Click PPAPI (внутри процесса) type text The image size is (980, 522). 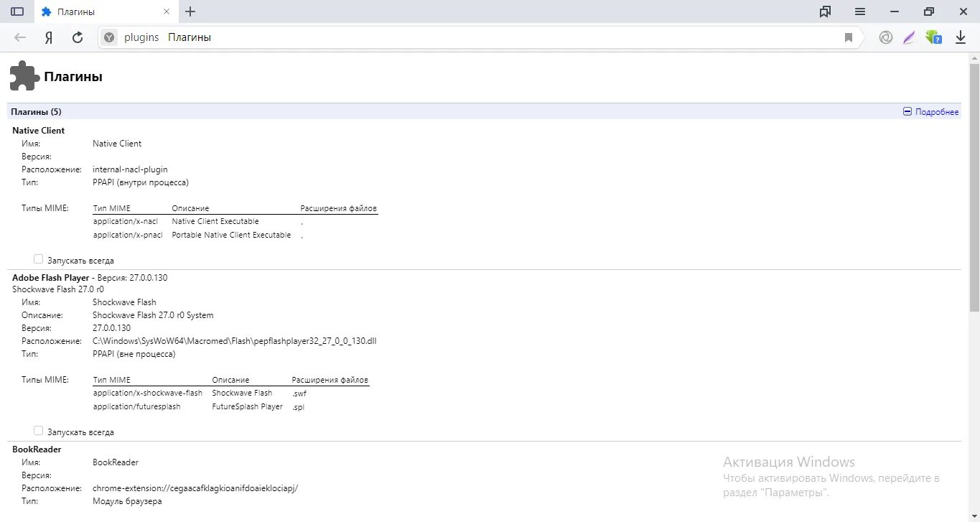(x=141, y=182)
